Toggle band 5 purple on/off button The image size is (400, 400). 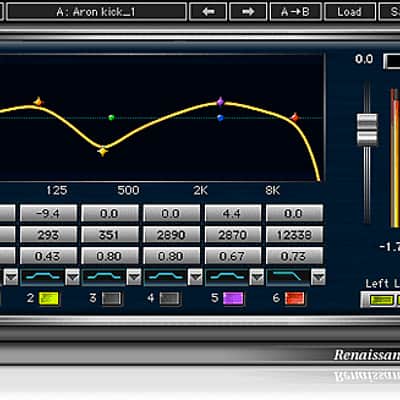[x=233, y=298]
